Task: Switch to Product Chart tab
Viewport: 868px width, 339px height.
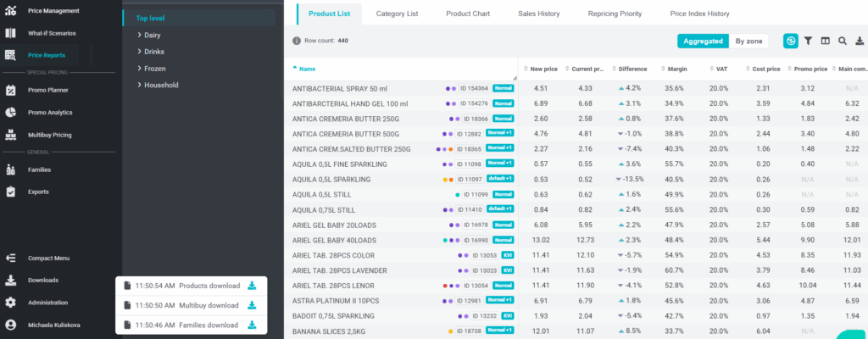Action: tap(468, 14)
